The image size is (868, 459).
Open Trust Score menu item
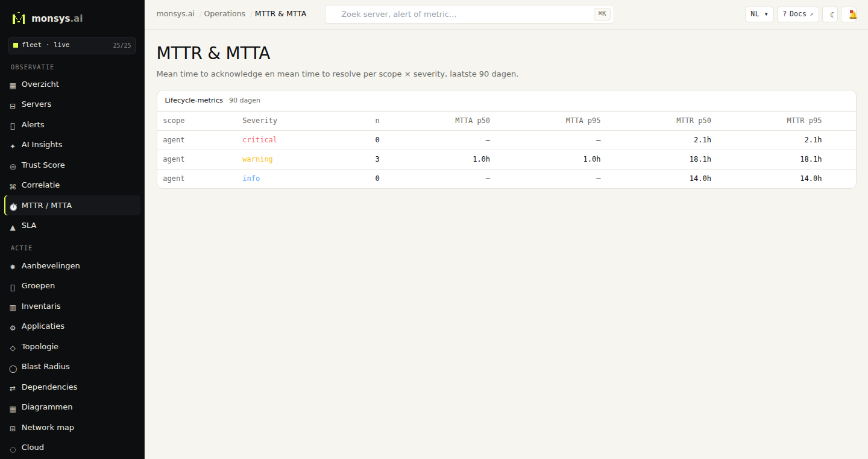coord(72,165)
